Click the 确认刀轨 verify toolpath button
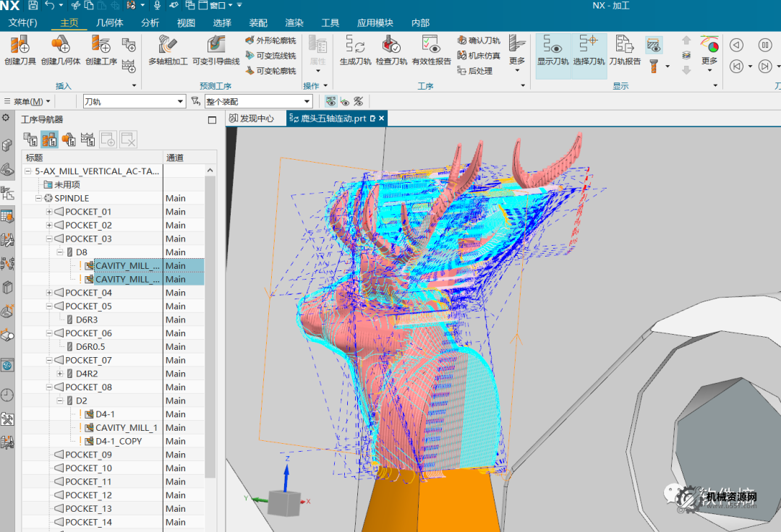 479,40
